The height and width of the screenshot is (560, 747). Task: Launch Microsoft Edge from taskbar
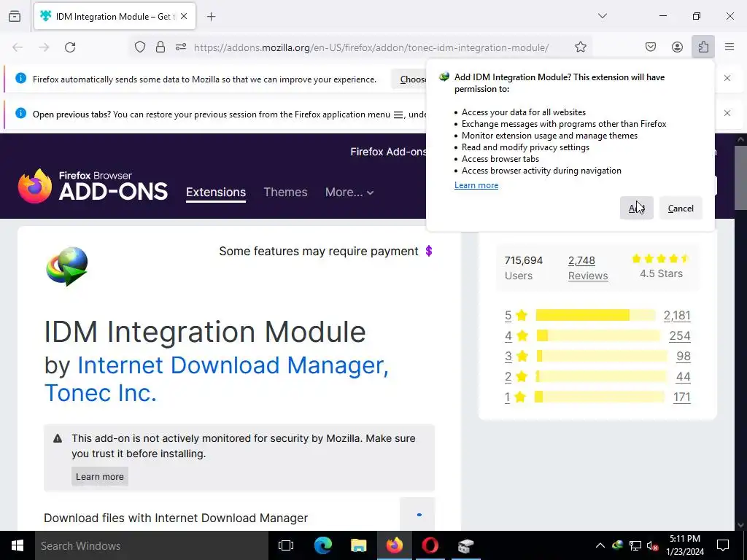tap(322, 545)
